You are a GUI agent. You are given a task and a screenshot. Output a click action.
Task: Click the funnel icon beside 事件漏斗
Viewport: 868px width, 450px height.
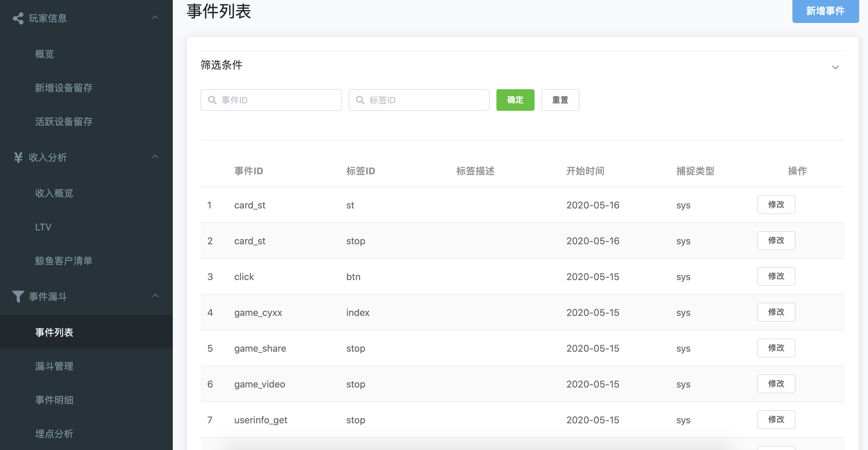(x=18, y=297)
